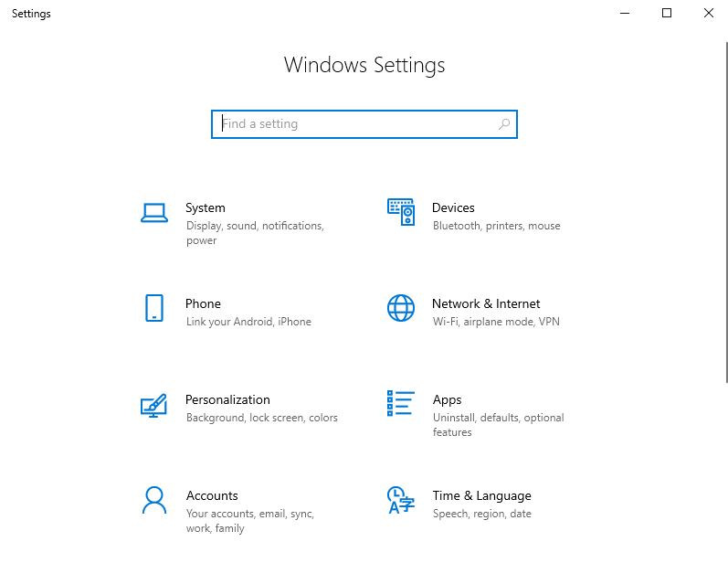The width and height of the screenshot is (728, 563).
Task: Click the System laptop icon
Action: coord(154,213)
